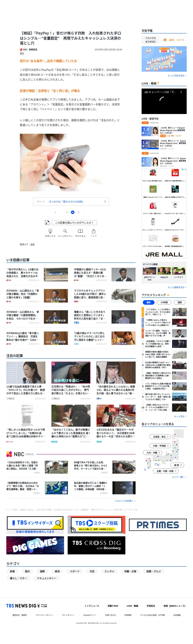This screenshot has height=644, width=193.
Task: Switch ranking to the 最新 tab
Action: (149, 302)
